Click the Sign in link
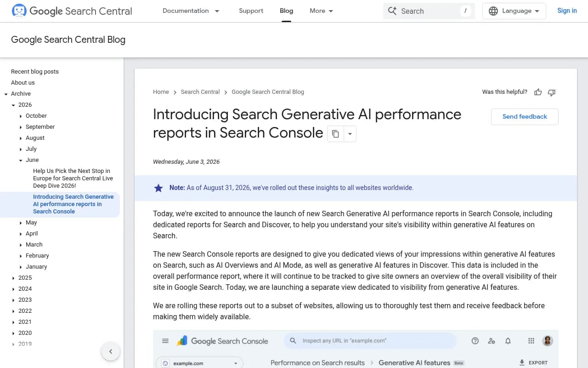 pos(567,11)
